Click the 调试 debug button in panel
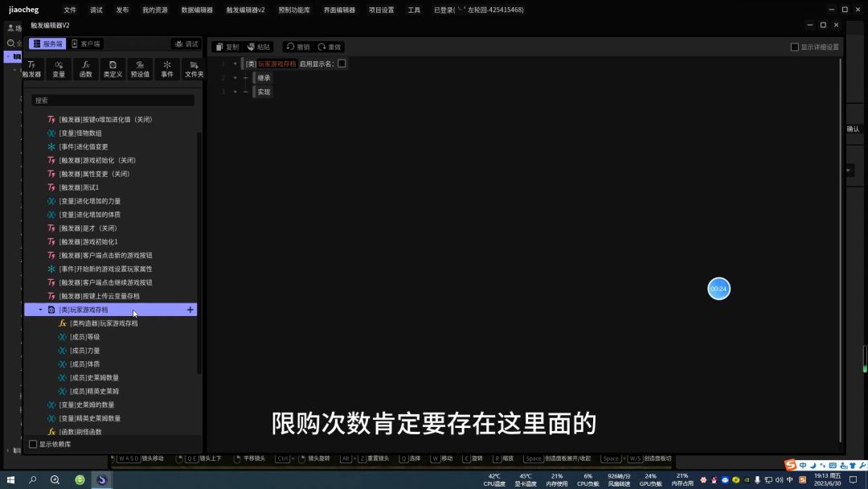The image size is (868, 489). click(186, 44)
